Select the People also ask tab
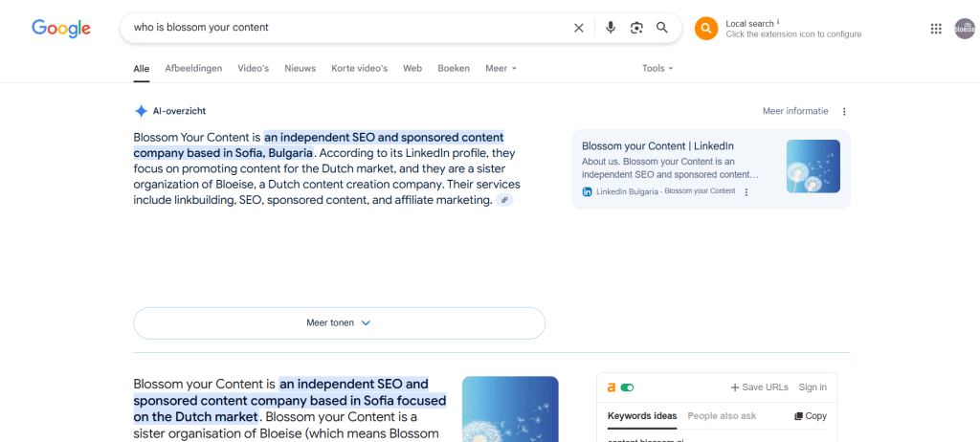Image resolution: width=980 pixels, height=442 pixels. (x=722, y=416)
